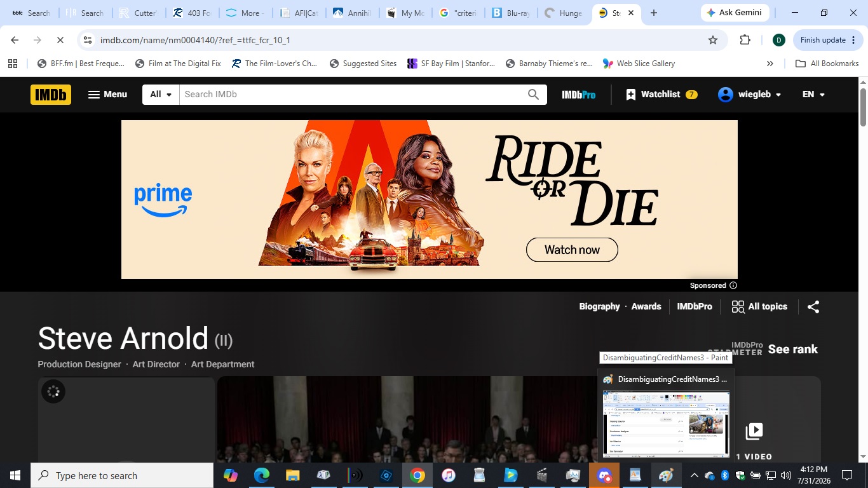
Task: Open Ask Gemini
Action: tap(736, 13)
